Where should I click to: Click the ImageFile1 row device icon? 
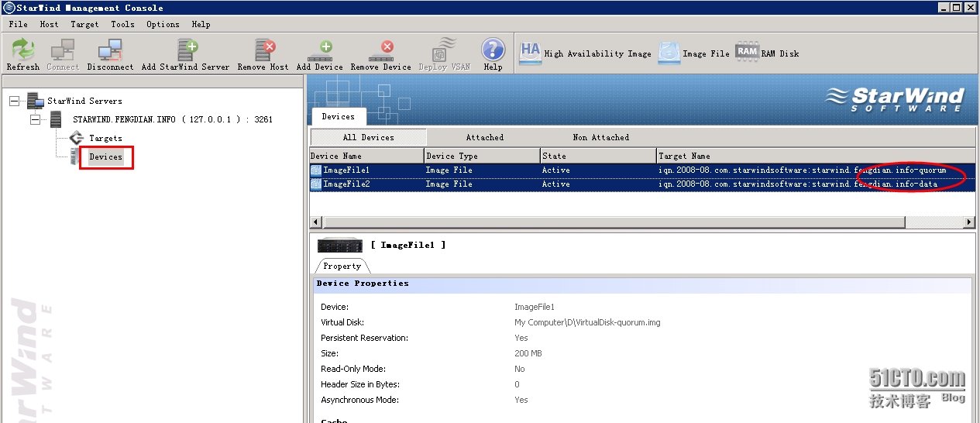tap(316, 170)
